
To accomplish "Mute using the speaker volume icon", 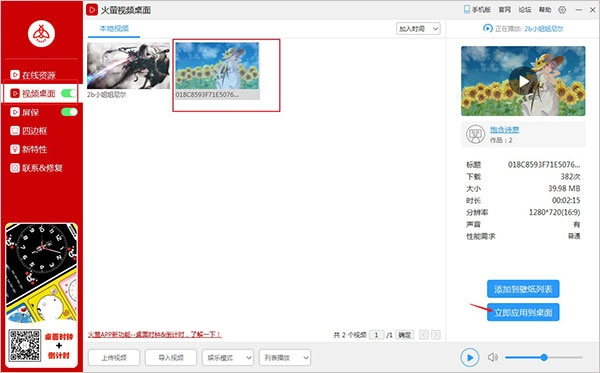I will [x=492, y=357].
